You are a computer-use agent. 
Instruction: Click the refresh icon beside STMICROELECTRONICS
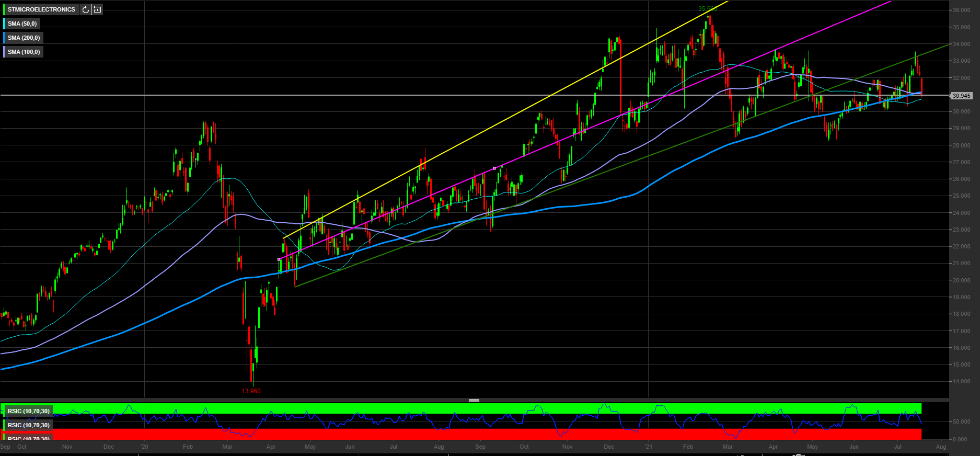[86, 9]
